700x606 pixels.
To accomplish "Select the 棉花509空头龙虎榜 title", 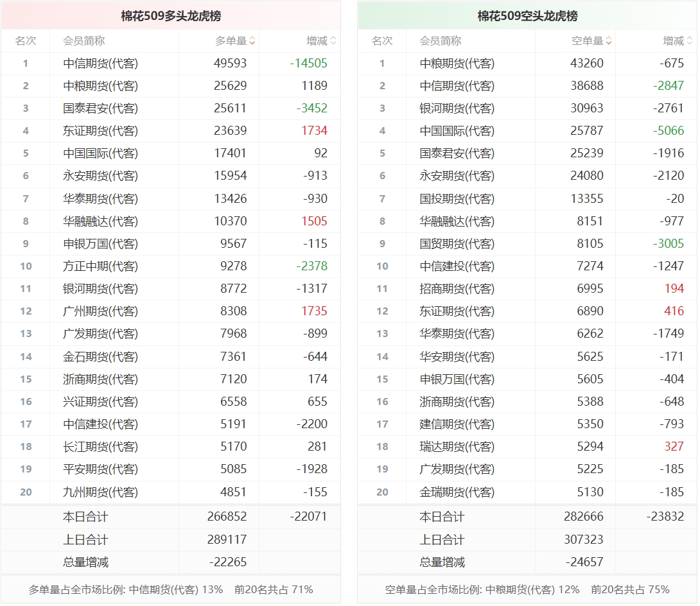I will pyautogui.click(x=528, y=16).
